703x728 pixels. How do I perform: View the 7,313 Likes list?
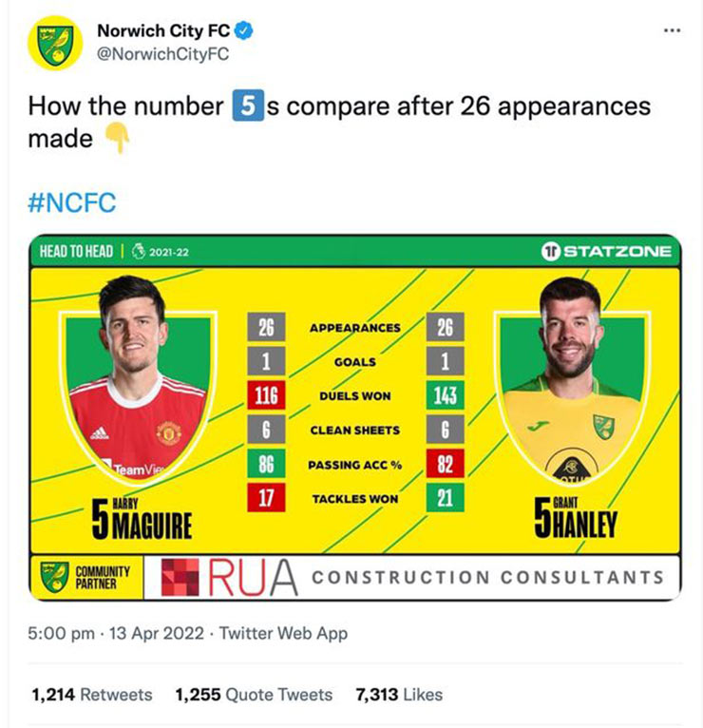399,695
